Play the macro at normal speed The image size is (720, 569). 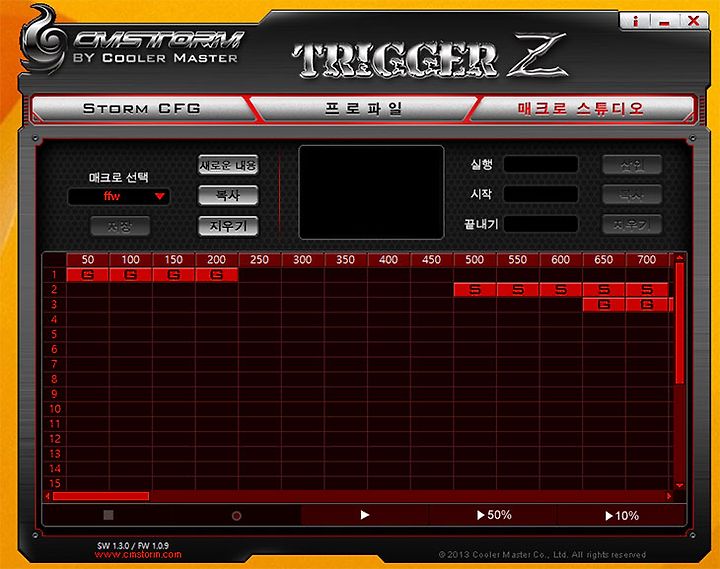coord(365,515)
